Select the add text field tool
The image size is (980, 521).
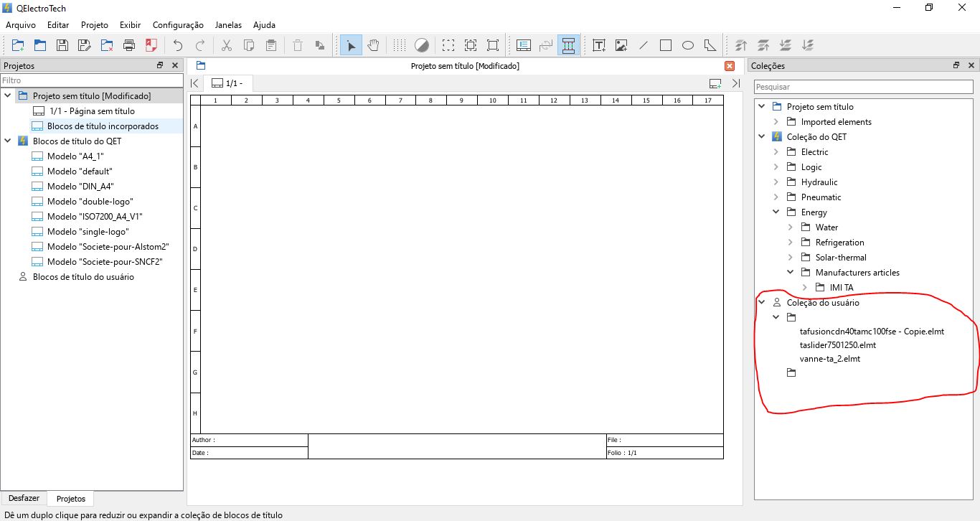tap(599, 46)
